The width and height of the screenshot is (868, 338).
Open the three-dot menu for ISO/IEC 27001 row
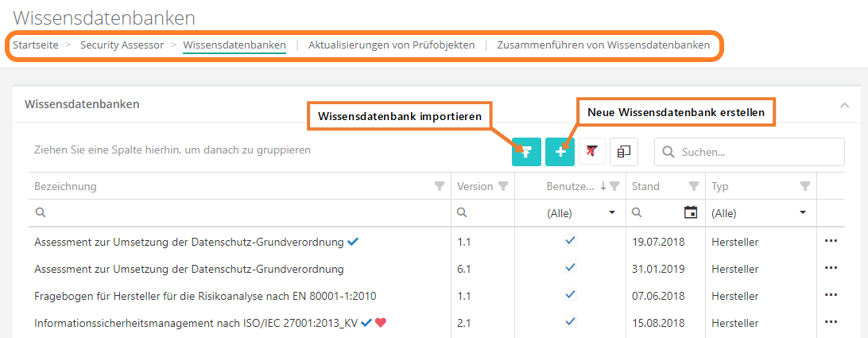tap(831, 322)
